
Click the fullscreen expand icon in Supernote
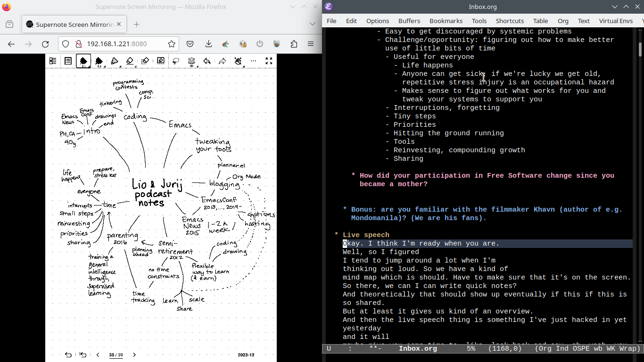pos(269,61)
